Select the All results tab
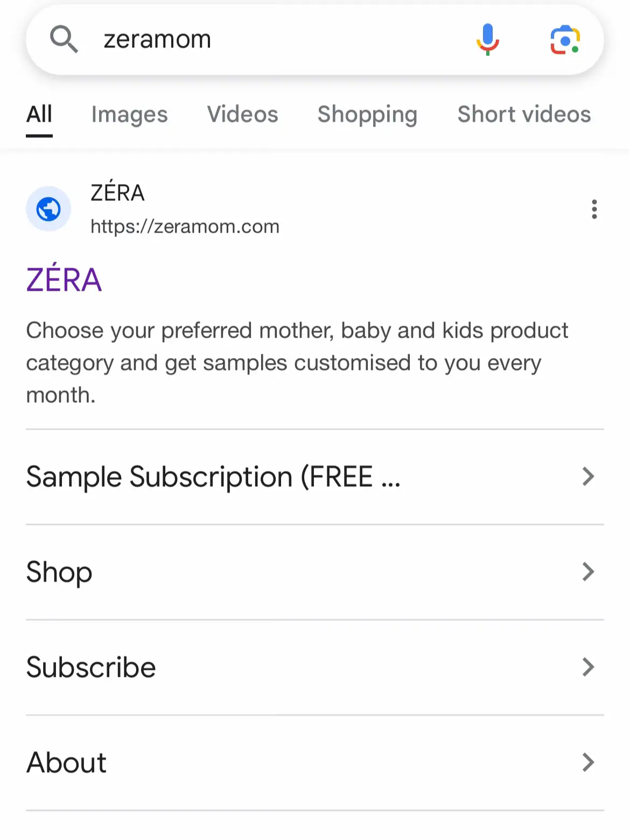The image size is (630, 840). [39, 114]
